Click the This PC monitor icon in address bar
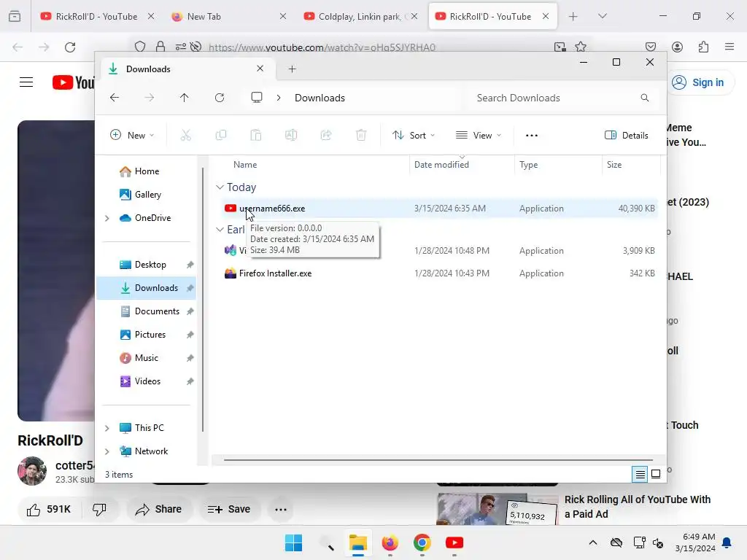Viewport: 747px width, 560px height. point(257,98)
